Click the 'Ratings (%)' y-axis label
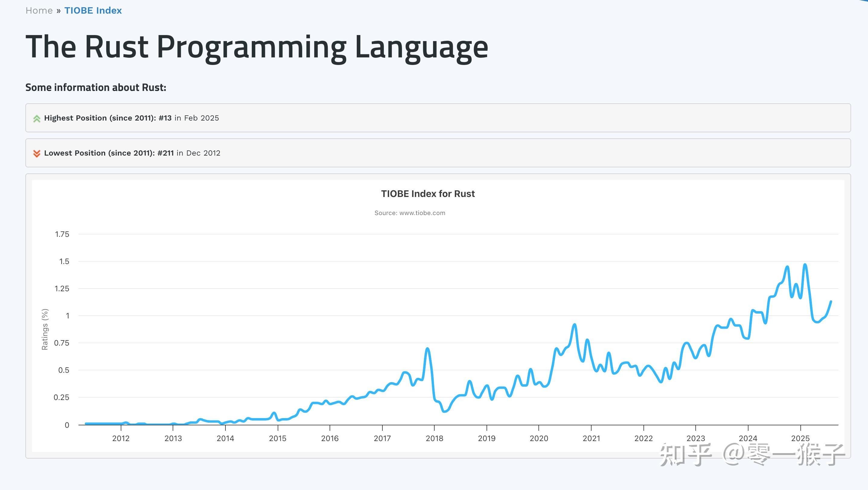 click(x=45, y=329)
